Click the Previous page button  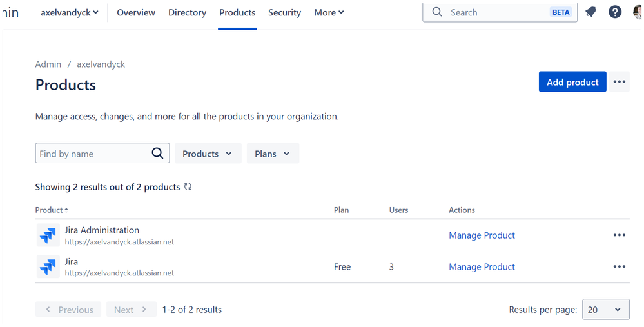click(x=68, y=310)
